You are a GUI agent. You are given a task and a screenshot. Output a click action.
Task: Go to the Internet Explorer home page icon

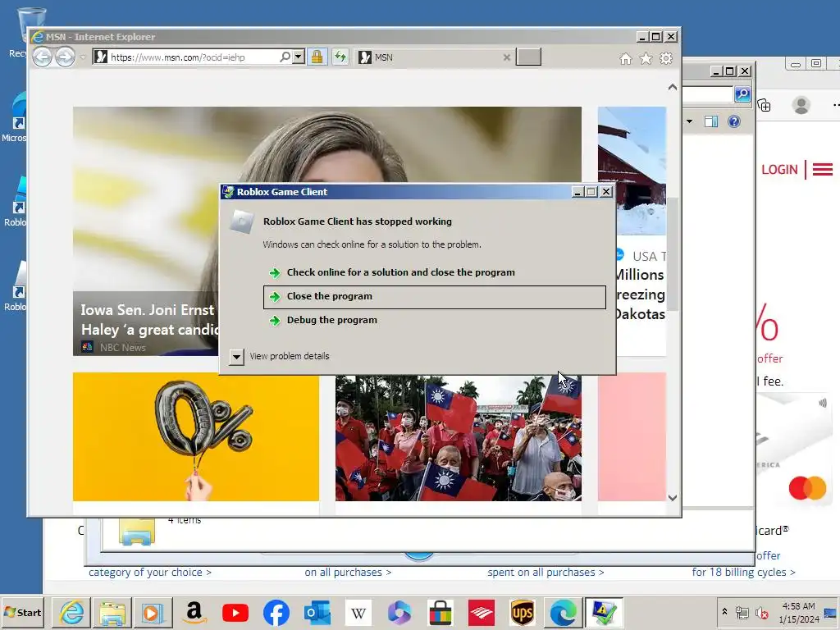point(626,58)
